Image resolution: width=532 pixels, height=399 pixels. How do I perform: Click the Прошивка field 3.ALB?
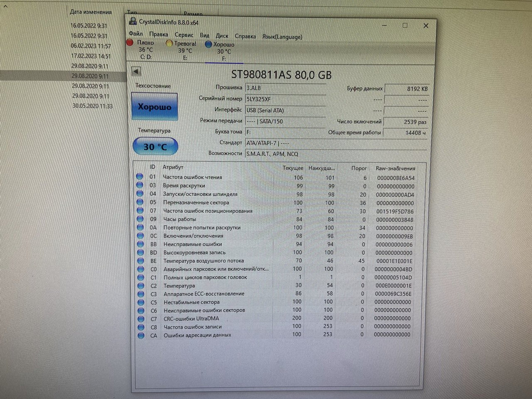(x=285, y=88)
